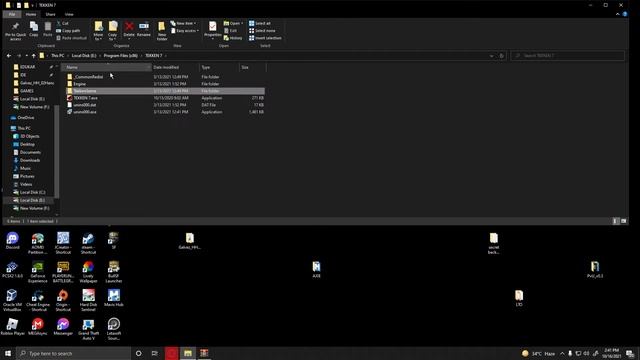The height and width of the screenshot is (360, 640).
Task: Switch to details view in status bar
Action: 616,221
